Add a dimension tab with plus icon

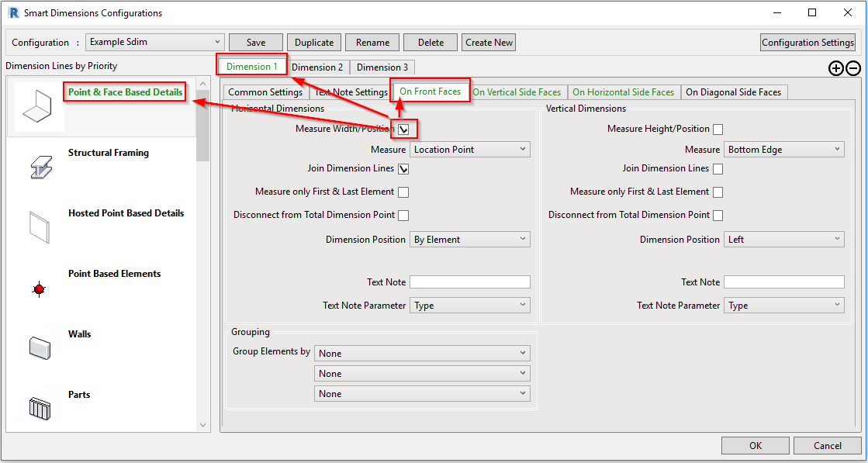[836, 68]
